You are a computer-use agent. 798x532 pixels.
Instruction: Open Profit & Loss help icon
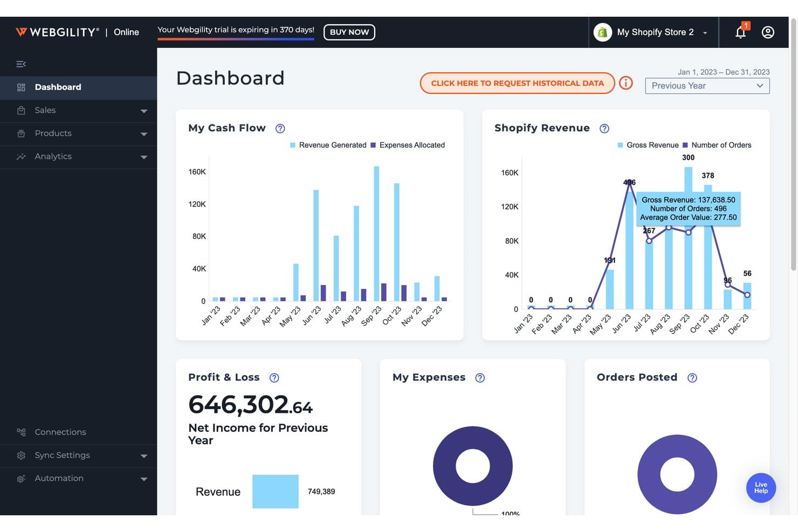point(274,378)
